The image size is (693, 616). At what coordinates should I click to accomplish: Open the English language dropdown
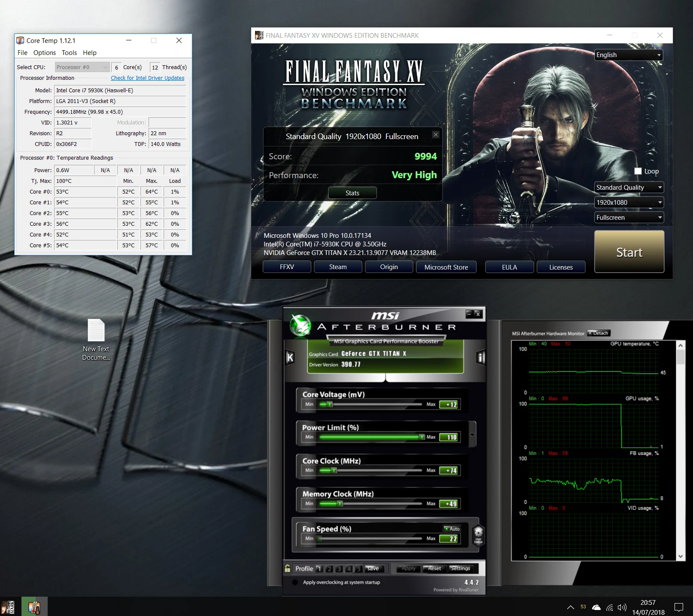click(x=629, y=55)
